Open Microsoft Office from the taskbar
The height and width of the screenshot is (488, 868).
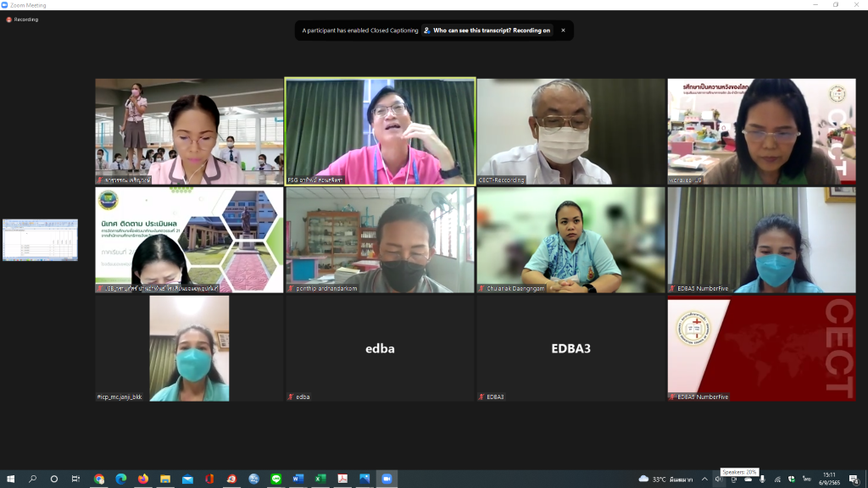pyautogui.click(x=209, y=479)
